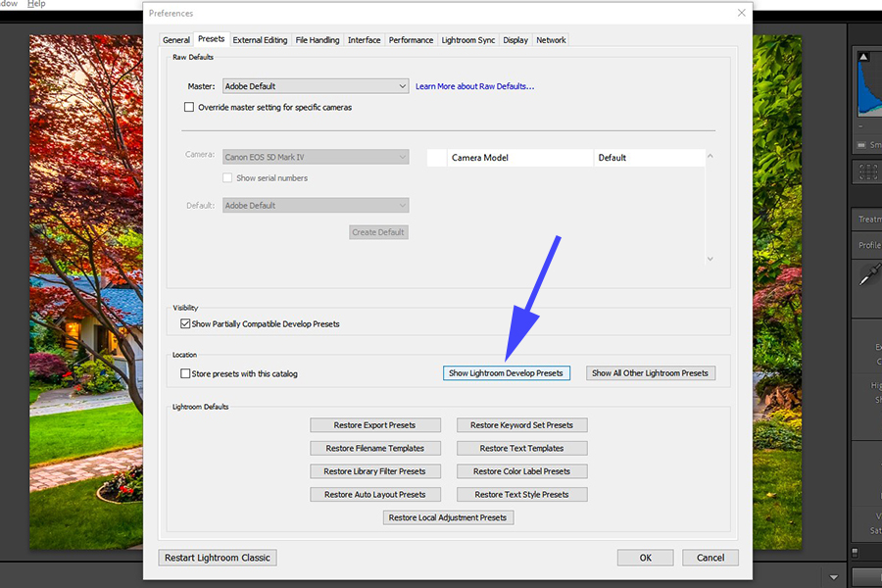882x588 pixels.
Task: Open the toolbar options triangle below photo
Action: (x=833, y=577)
